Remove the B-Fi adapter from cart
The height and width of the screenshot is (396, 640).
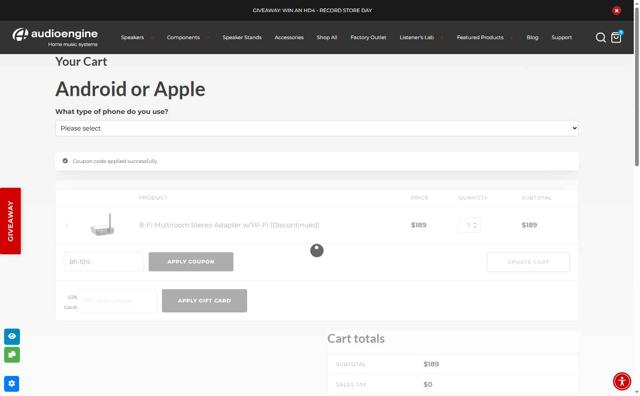click(x=67, y=225)
